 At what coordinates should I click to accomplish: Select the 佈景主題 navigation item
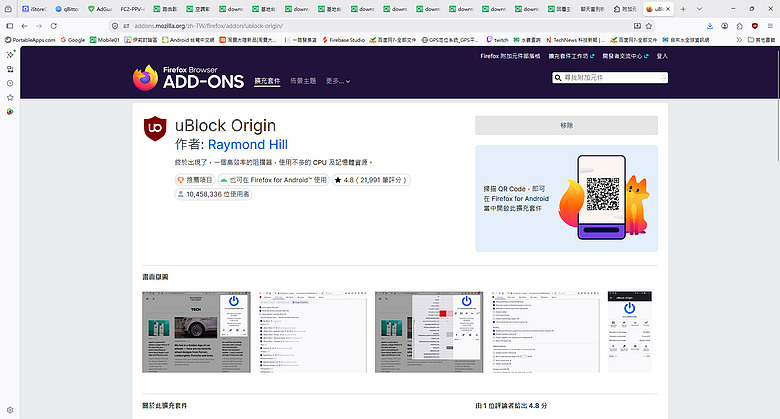tap(303, 81)
